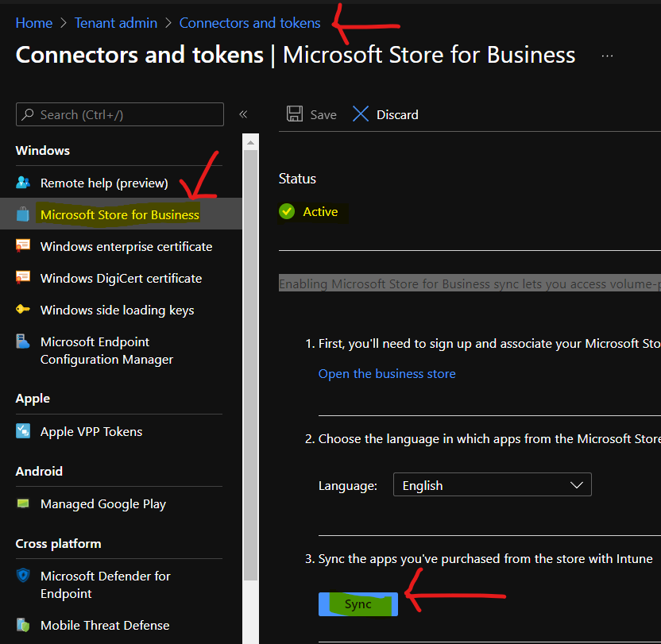
Task: Open Windows enterprise certificate
Action: 126,246
